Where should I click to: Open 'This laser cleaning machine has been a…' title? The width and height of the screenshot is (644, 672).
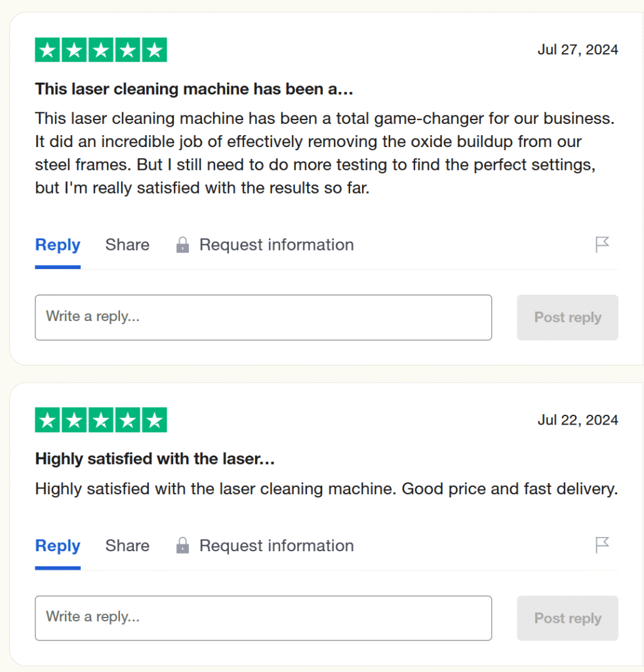194,89
